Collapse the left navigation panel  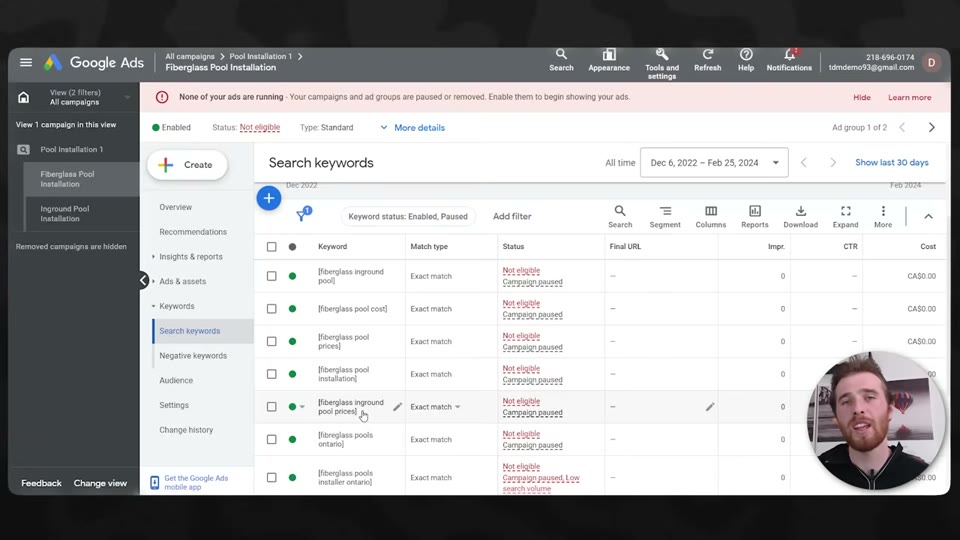click(x=143, y=280)
